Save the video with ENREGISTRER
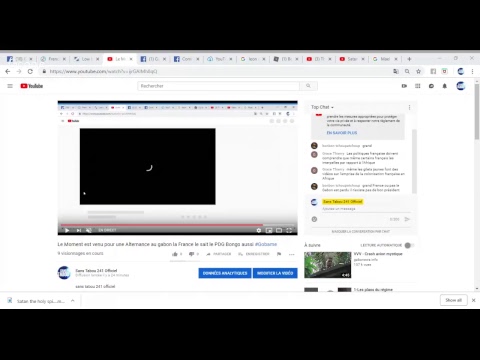The image size is (480, 360). point(254,254)
